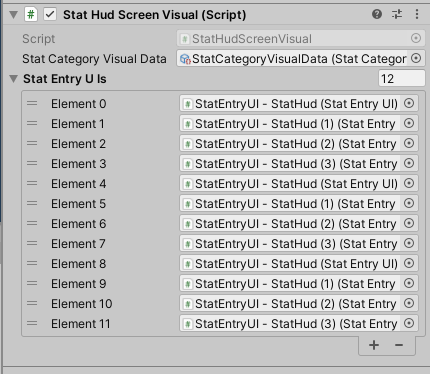
Task: Click the array size field showing 12
Action: coord(402,79)
